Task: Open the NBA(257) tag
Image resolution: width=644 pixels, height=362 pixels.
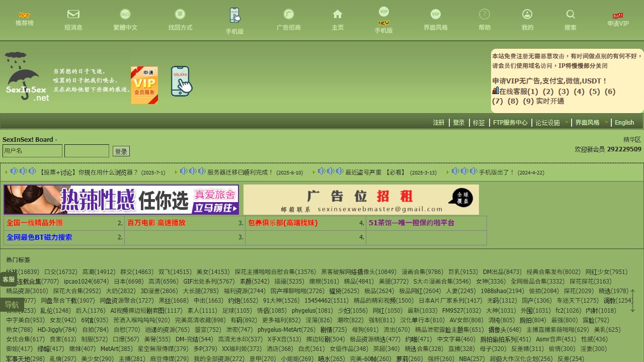Action: click(472, 359)
